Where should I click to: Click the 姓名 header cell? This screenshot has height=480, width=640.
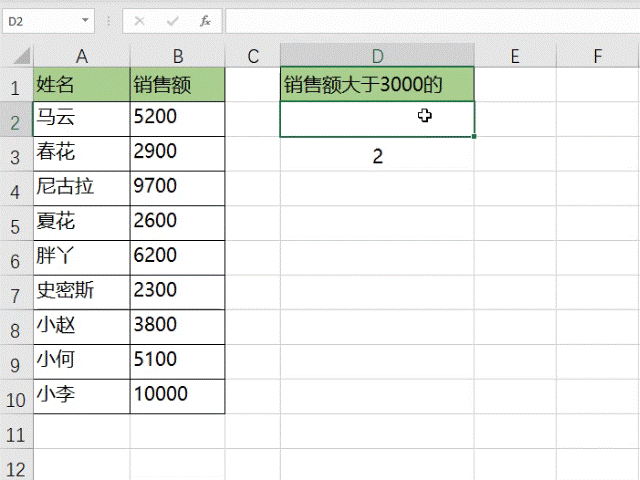[82, 84]
